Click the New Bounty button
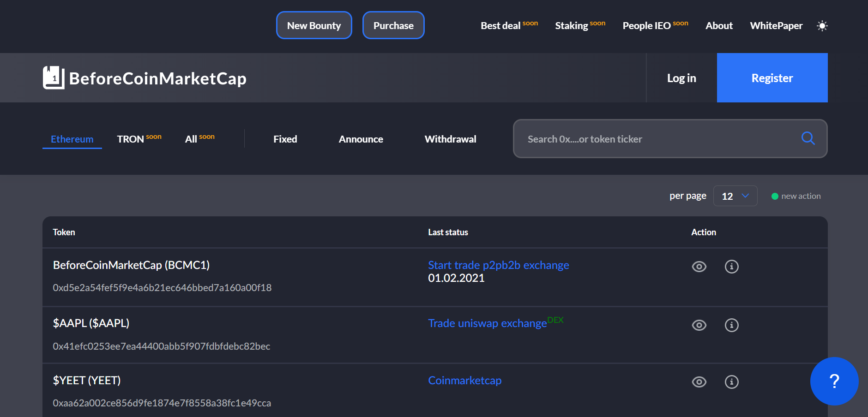 click(314, 25)
